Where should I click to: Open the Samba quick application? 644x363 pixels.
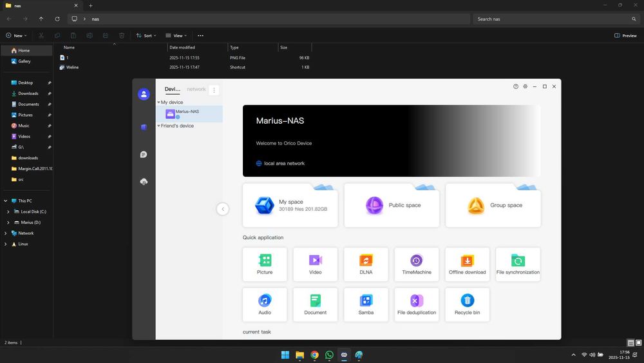pos(366,304)
